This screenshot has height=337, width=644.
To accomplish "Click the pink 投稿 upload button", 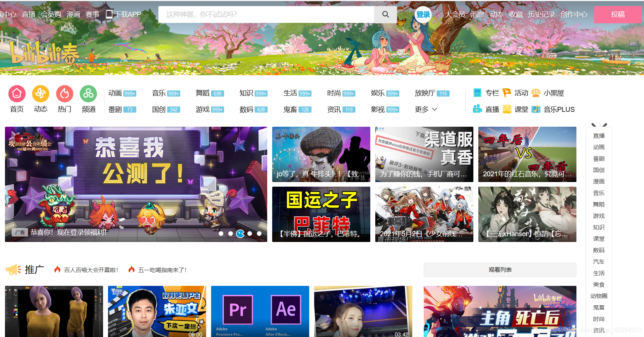I will [618, 15].
